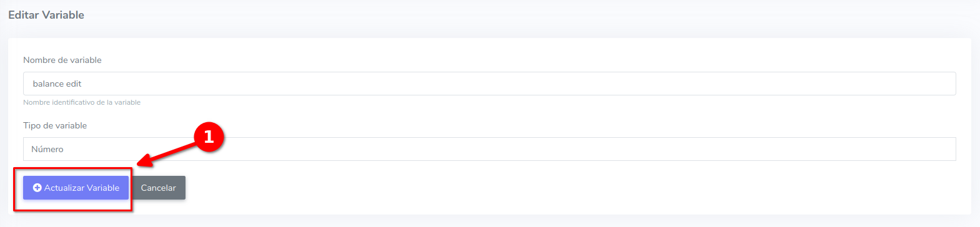Click the helper text 'Nombre identificativo de la variable'

[82, 102]
